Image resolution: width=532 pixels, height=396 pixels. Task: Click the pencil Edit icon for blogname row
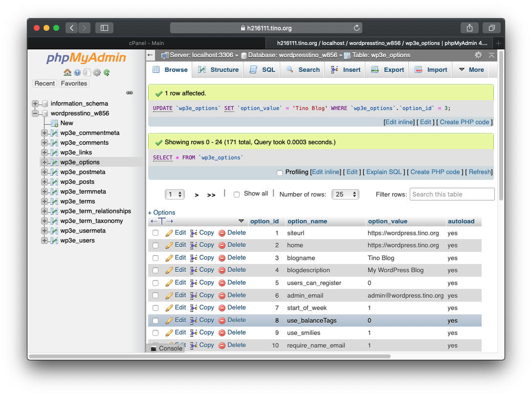coord(169,258)
